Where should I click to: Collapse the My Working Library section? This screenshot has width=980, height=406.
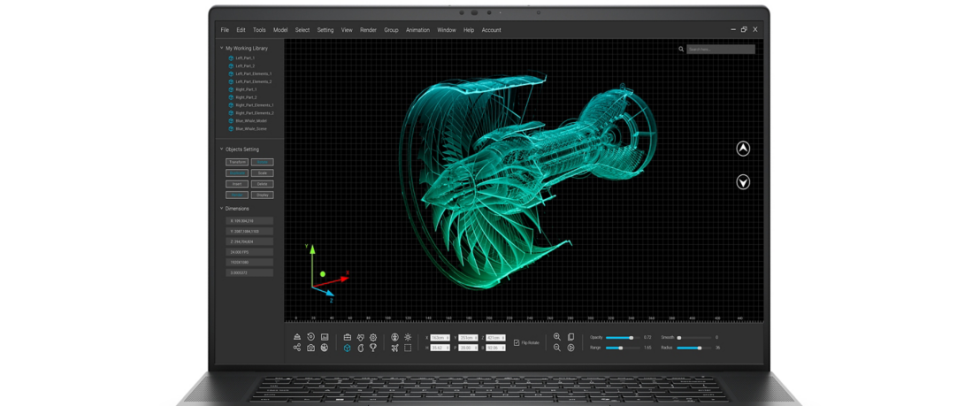coord(222,48)
